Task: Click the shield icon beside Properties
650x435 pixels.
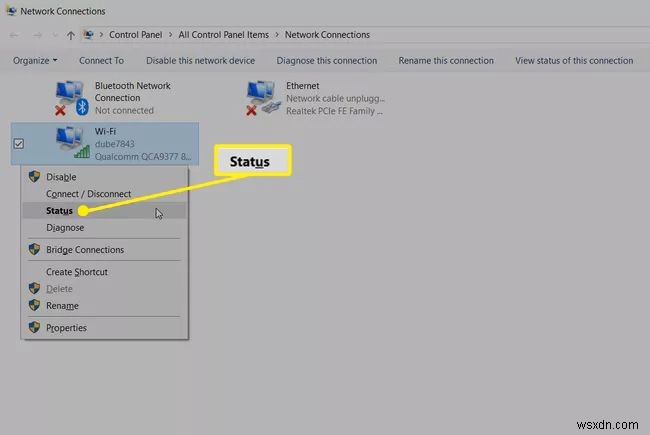Action: point(34,327)
